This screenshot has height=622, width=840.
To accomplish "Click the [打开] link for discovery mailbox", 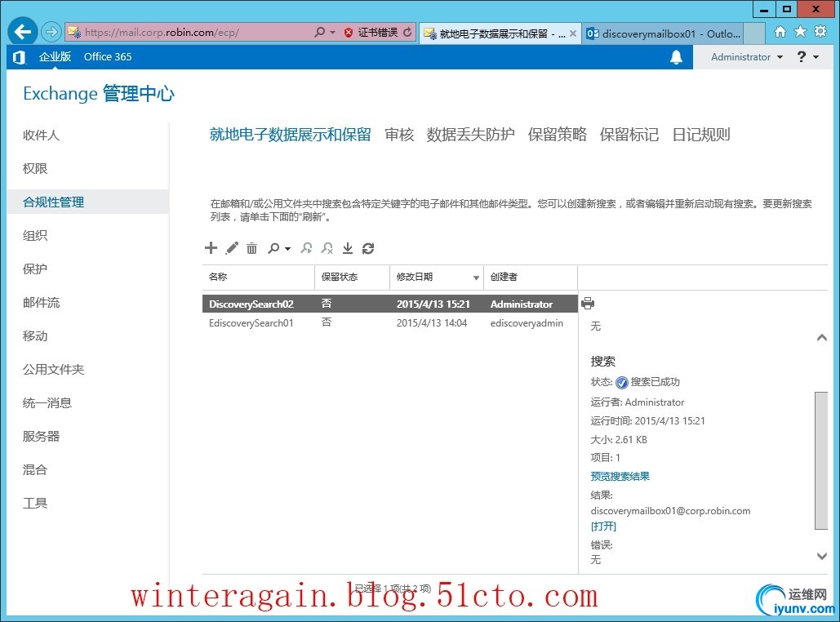I will (x=603, y=526).
